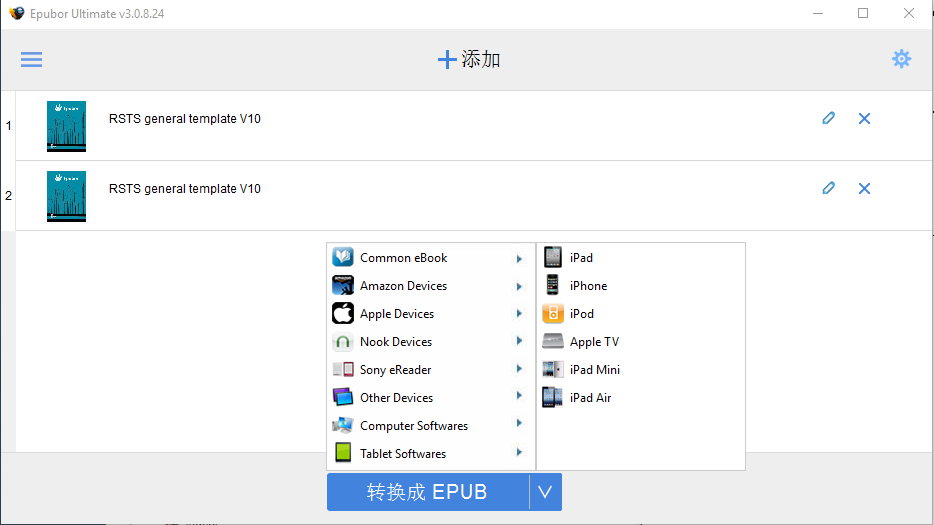Expand Tablet Softwares submenu arrow

(x=519, y=452)
